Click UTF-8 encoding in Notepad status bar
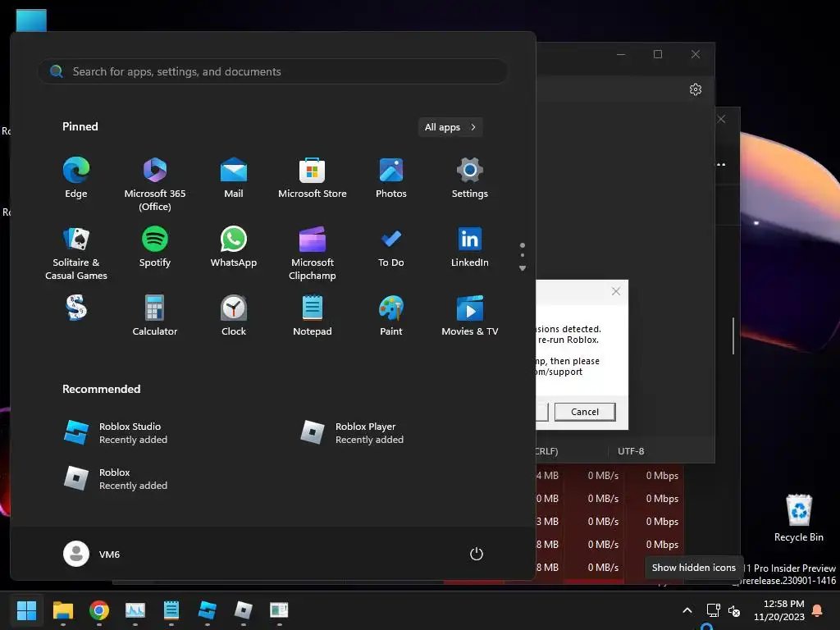 [x=631, y=451]
